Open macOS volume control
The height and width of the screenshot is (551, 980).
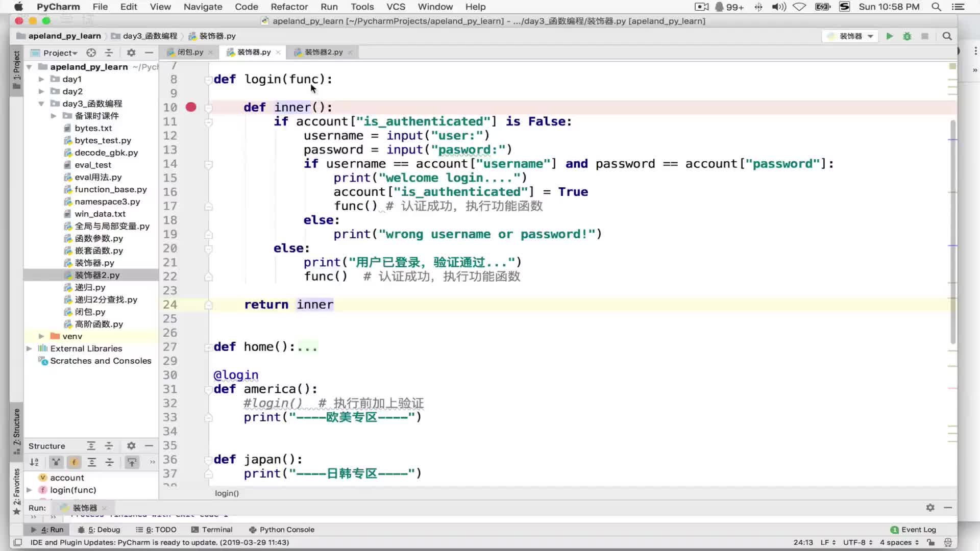coord(778,7)
